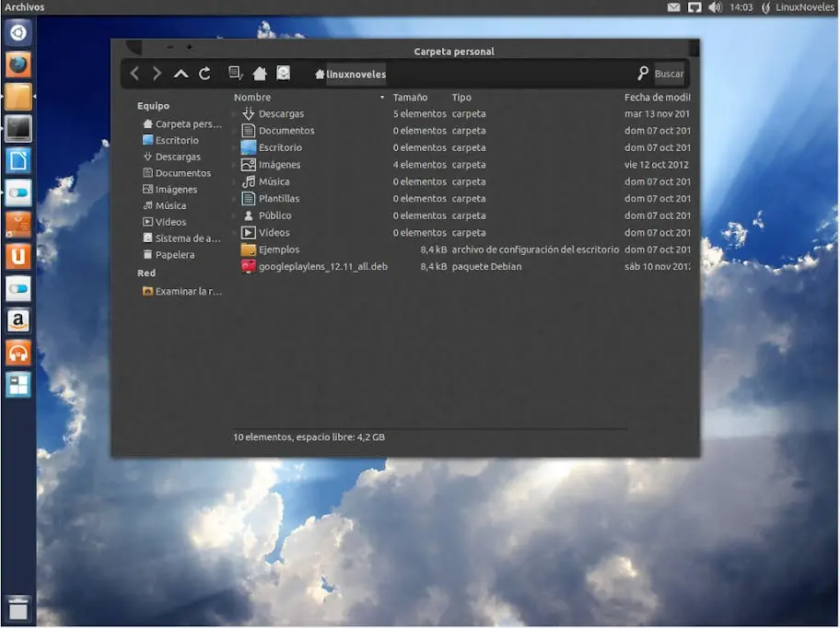Open Sistema de archivos in sidebar
The height and width of the screenshot is (628, 840).
pyautogui.click(x=182, y=238)
